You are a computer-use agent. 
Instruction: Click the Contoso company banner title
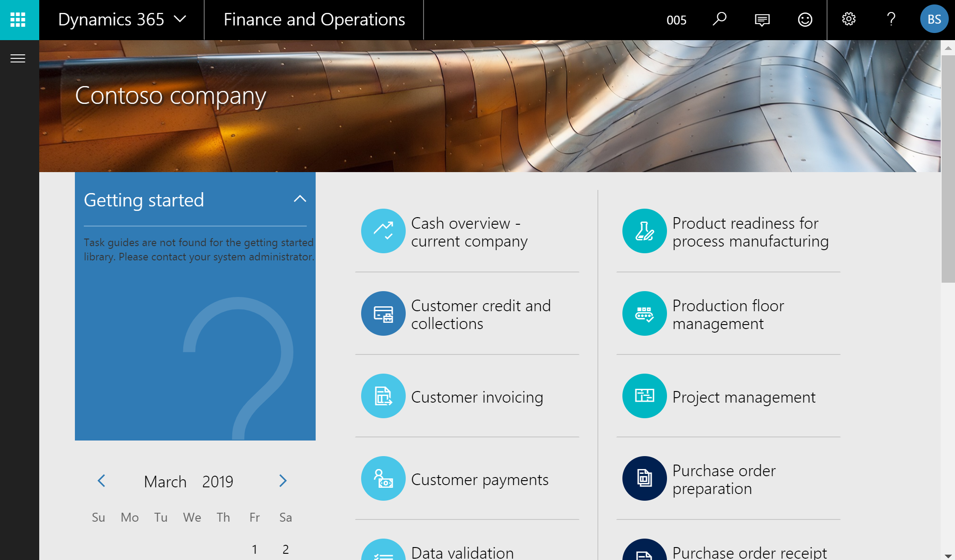pyautogui.click(x=170, y=95)
